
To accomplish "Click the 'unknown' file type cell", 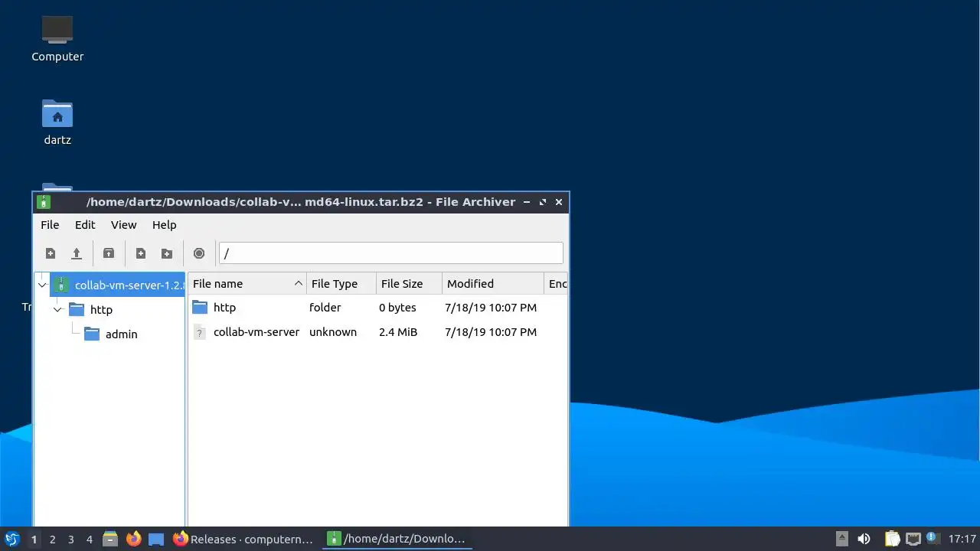I will (333, 332).
